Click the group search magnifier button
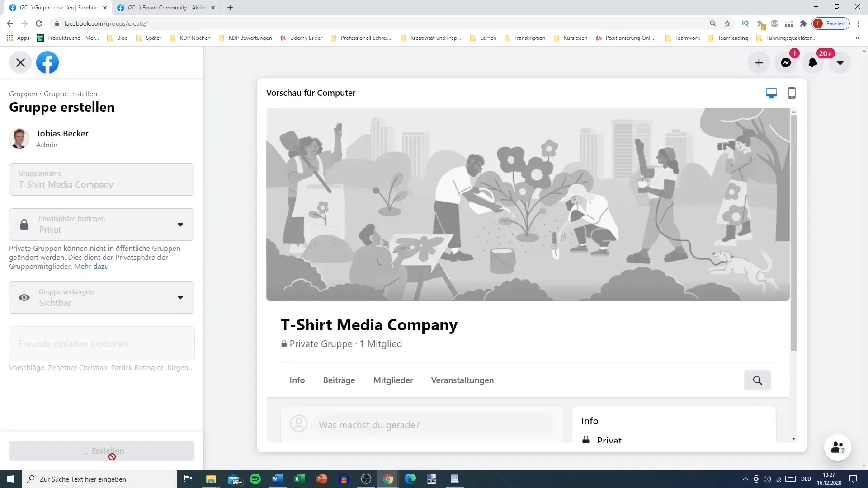 758,380
